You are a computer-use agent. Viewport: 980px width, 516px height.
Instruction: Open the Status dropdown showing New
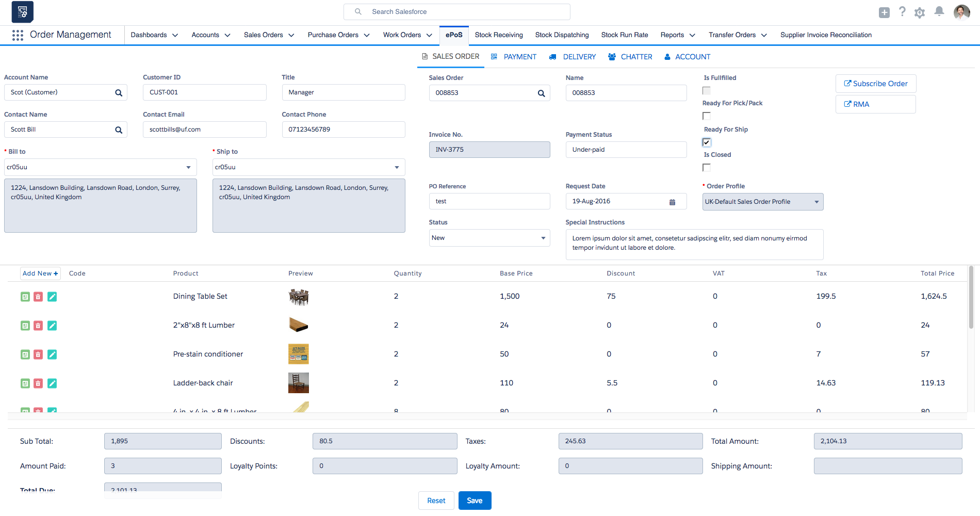pos(543,238)
